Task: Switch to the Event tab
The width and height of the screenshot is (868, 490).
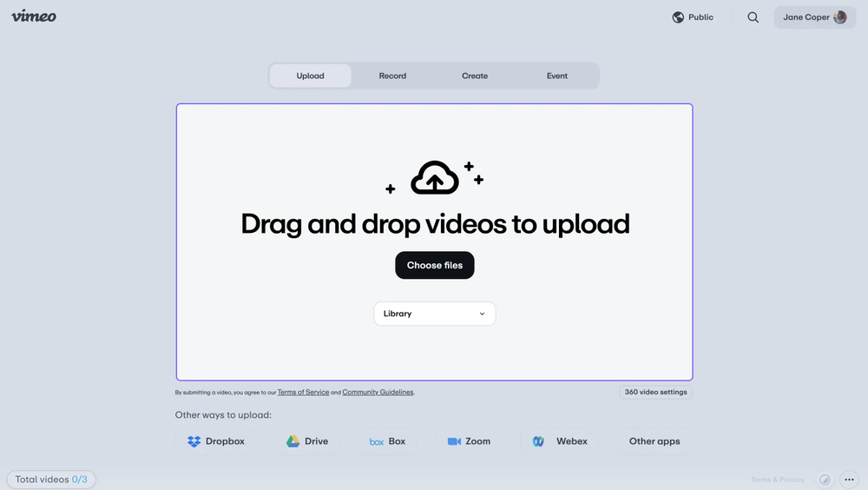Action: 557,76
